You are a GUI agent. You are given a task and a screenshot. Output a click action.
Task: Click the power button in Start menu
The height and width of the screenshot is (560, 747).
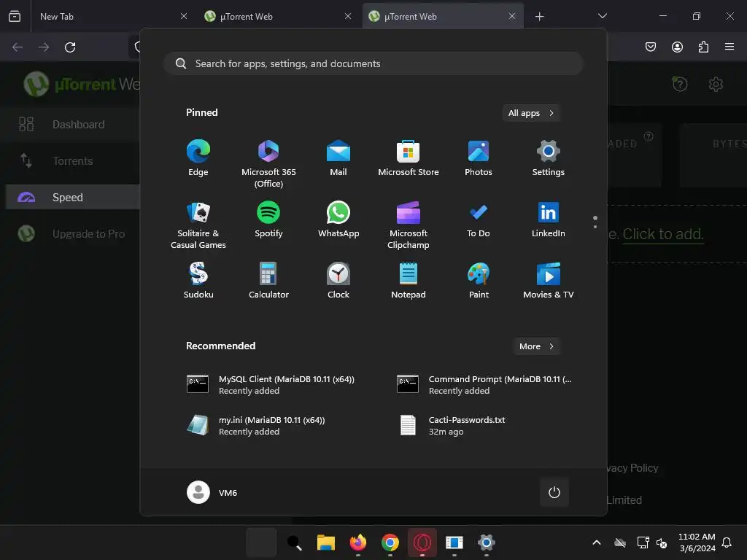point(554,492)
